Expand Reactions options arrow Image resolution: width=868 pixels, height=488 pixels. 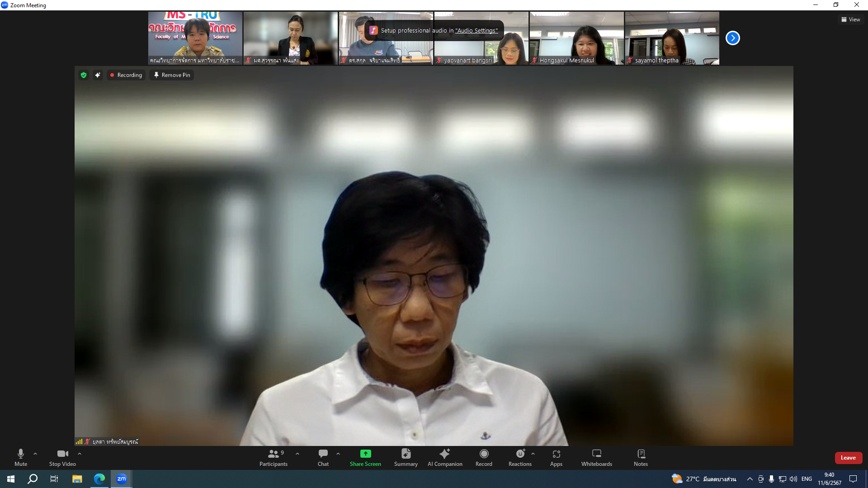coord(533,454)
